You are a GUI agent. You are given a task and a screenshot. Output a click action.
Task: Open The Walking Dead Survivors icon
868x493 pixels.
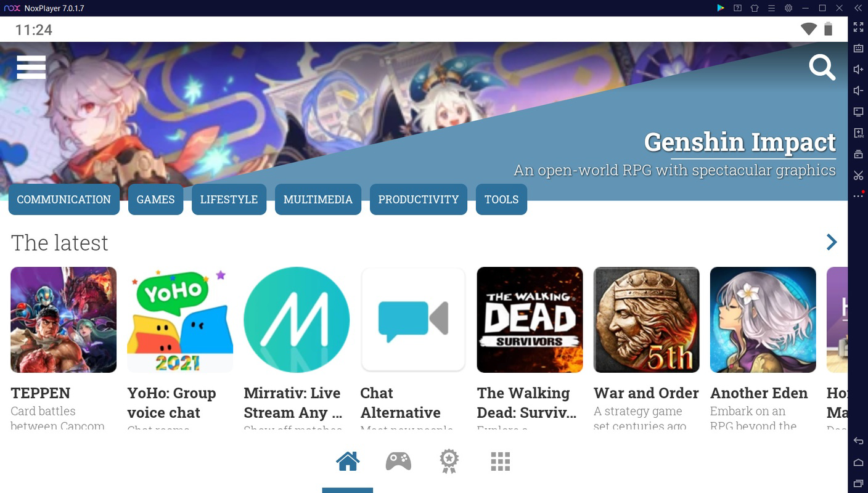(x=530, y=320)
